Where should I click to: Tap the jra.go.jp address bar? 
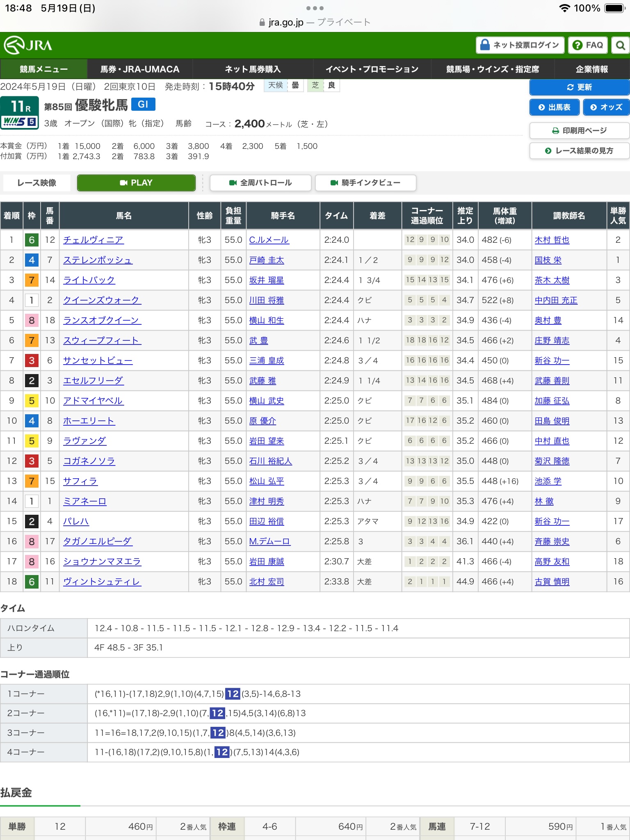pos(315,22)
